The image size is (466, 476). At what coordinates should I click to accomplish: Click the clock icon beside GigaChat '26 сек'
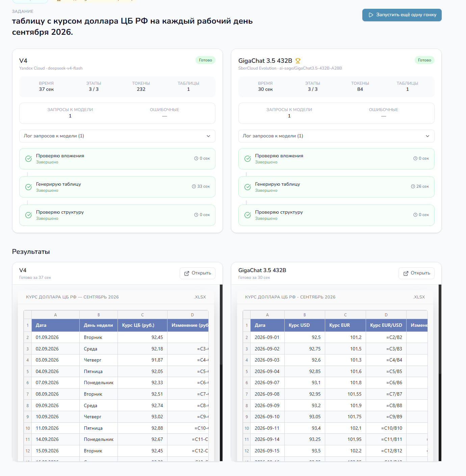coord(413,186)
